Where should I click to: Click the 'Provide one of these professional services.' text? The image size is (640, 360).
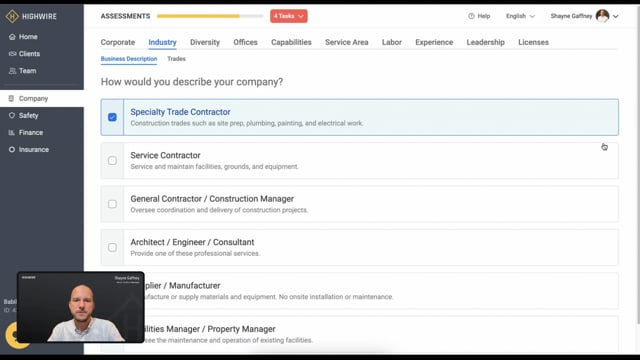pos(195,253)
